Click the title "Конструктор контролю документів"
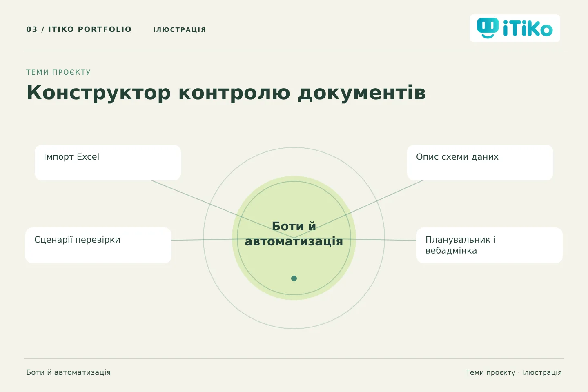 click(x=226, y=93)
